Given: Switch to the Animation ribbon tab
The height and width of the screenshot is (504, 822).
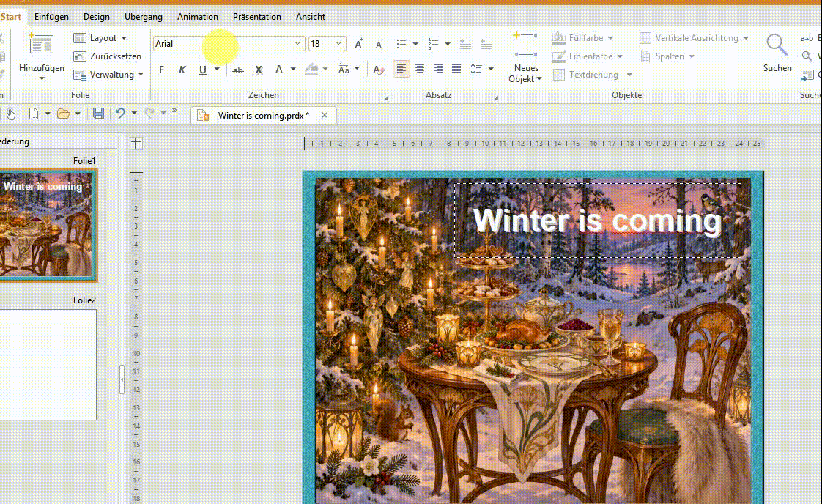Looking at the screenshot, I should pos(198,17).
